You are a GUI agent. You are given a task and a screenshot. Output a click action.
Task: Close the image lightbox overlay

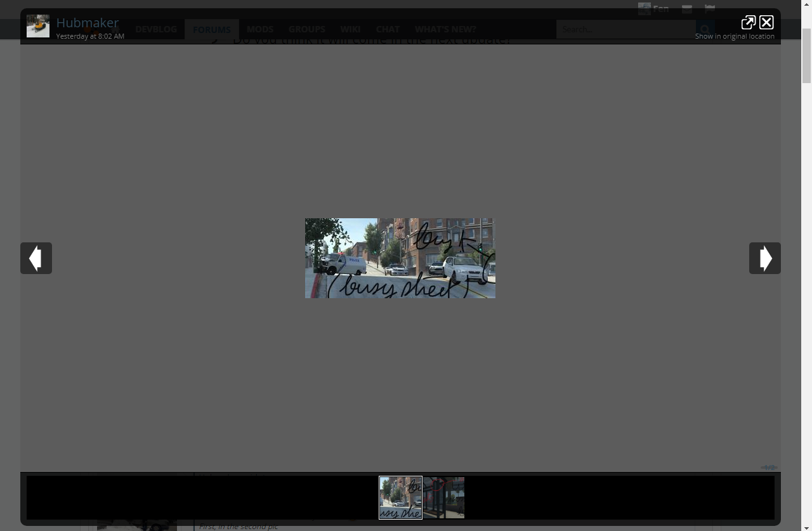pyautogui.click(x=766, y=23)
